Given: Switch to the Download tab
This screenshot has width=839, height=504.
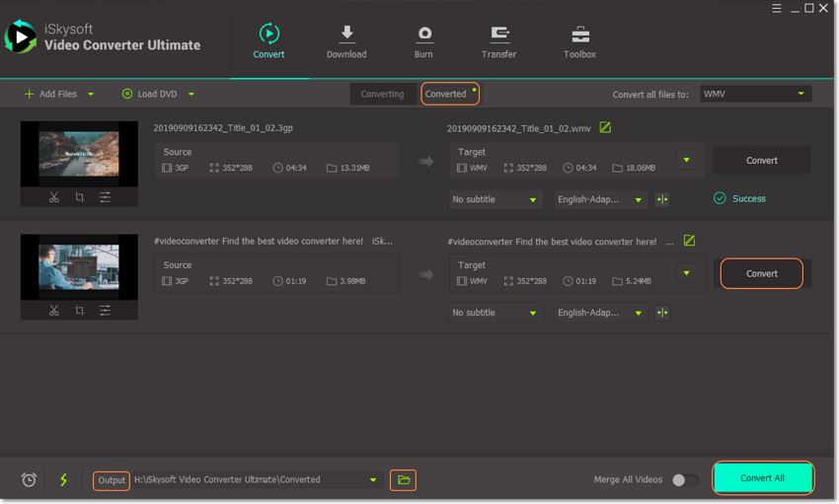Looking at the screenshot, I should [346, 41].
